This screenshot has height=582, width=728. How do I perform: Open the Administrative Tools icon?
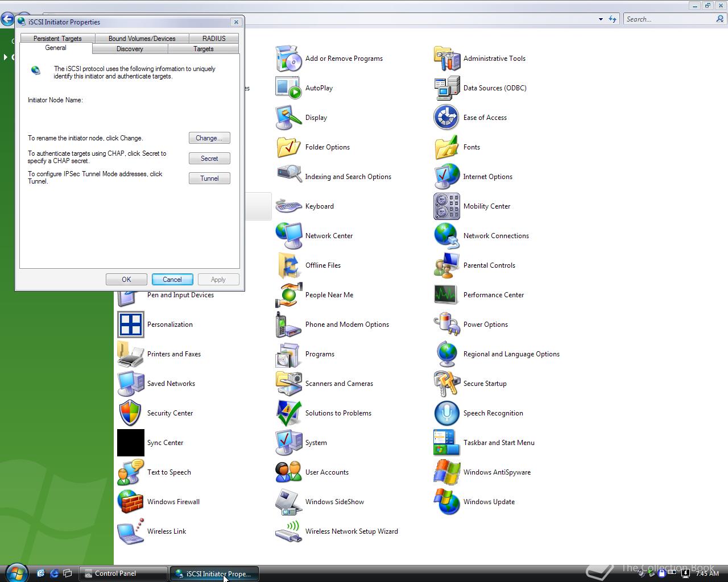point(447,59)
